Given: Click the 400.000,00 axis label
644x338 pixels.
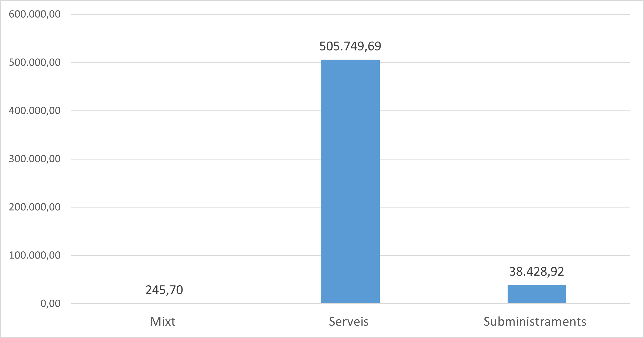Looking at the screenshot, I should (35, 111).
